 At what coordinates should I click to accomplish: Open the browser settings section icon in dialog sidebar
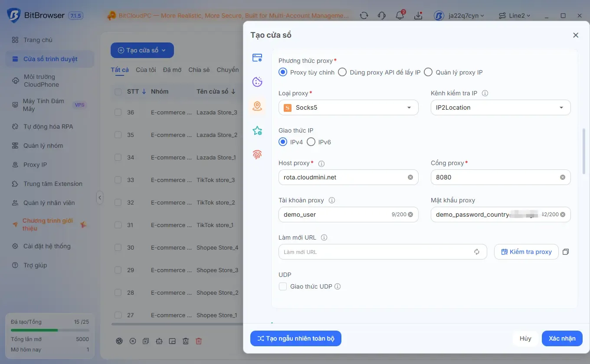click(x=257, y=58)
